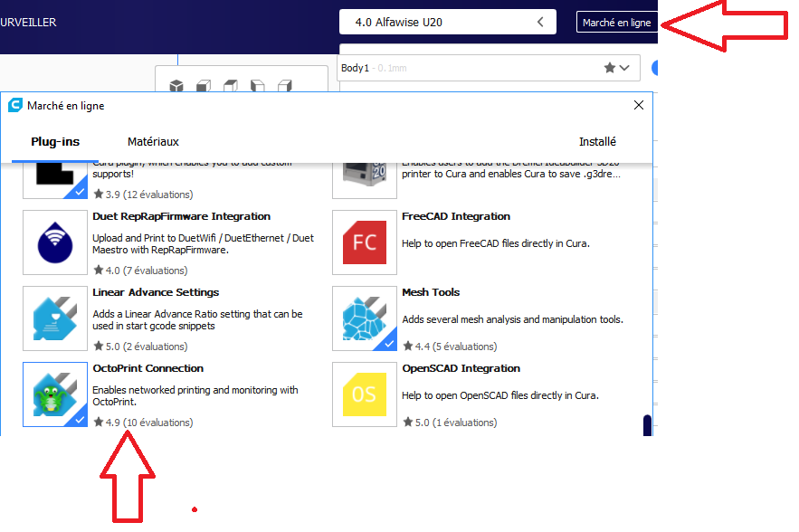Click the yellow OS OpenSCAD icon

pyautogui.click(x=365, y=394)
